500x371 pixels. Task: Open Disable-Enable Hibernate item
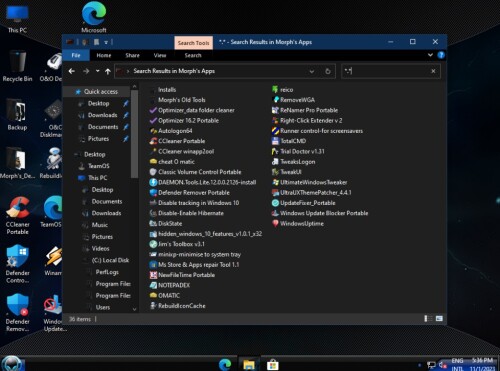pos(187,213)
